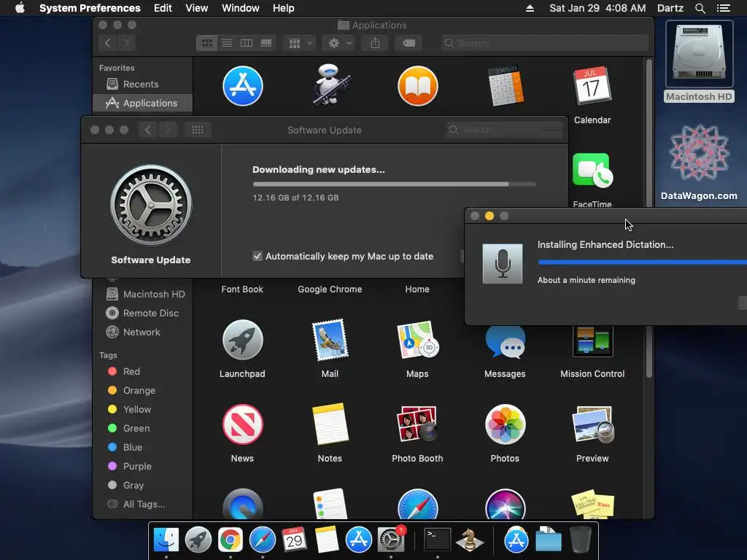Viewport: 747px width, 560px height.
Task: Open the Books app icon
Action: coord(417,86)
